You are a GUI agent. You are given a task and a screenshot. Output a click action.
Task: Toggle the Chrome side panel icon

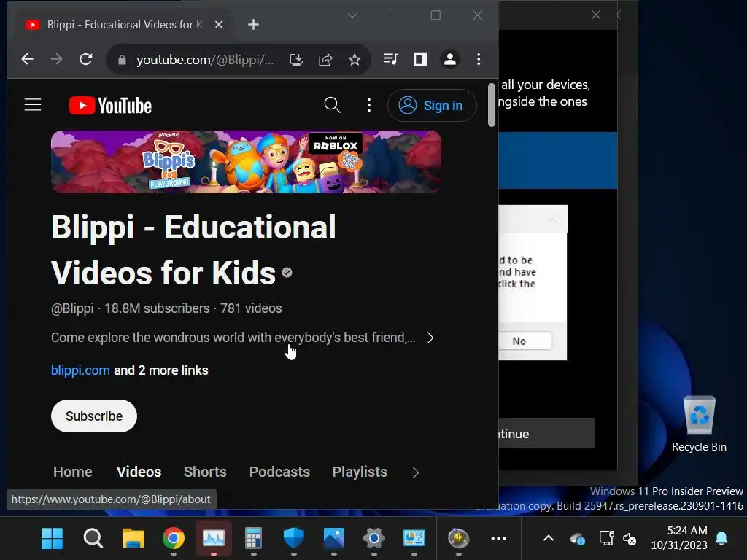coord(420,59)
